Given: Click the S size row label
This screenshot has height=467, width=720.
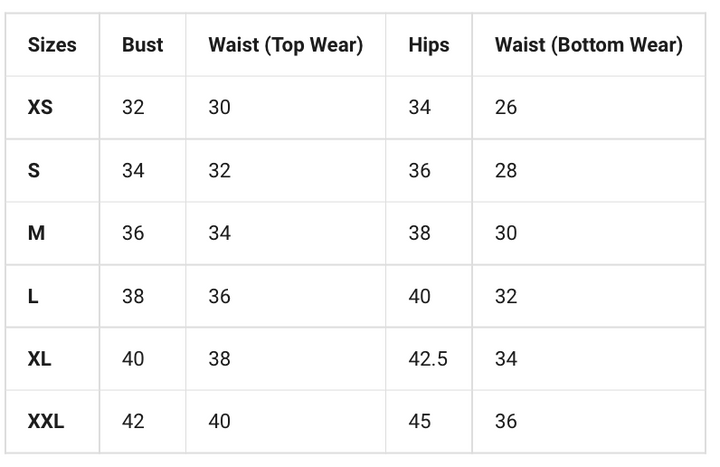Looking at the screenshot, I should [x=34, y=170].
